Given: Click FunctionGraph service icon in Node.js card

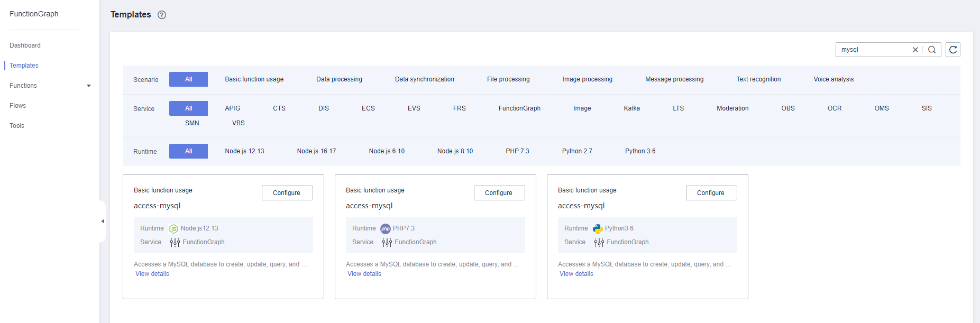Looking at the screenshot, I should click(175, 243).
